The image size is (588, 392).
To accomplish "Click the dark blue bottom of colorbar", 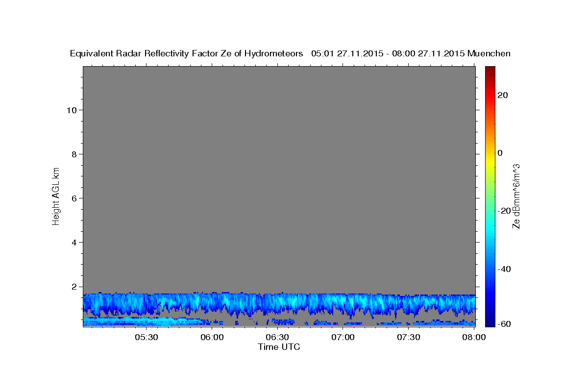I will (x=490, y=319).
